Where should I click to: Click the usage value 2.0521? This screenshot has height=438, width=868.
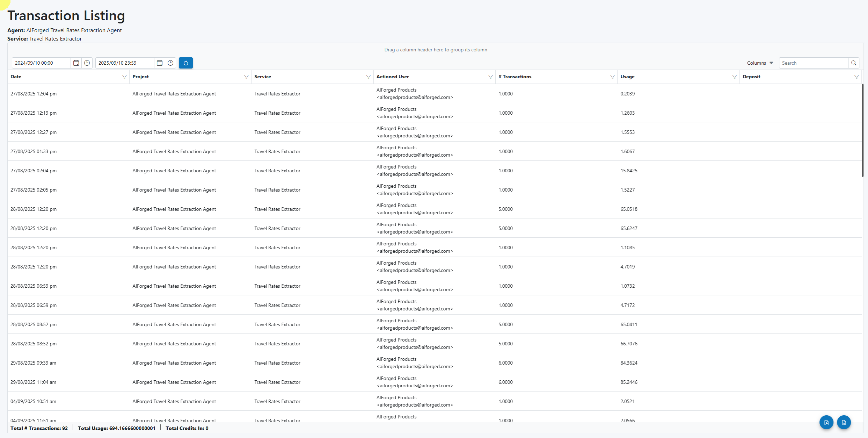click(x=627, y=401)
